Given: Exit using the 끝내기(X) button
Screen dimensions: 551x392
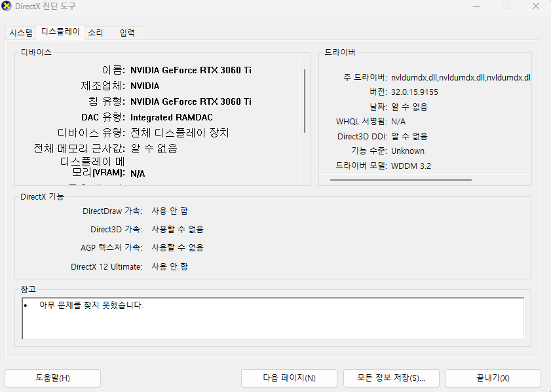Looking at the screenshot, I should [493, 378].
